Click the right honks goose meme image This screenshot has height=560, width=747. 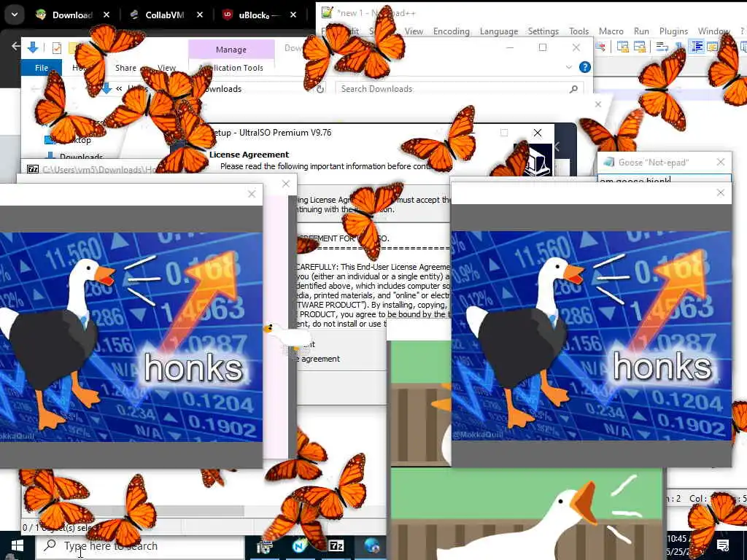(591, 335)
